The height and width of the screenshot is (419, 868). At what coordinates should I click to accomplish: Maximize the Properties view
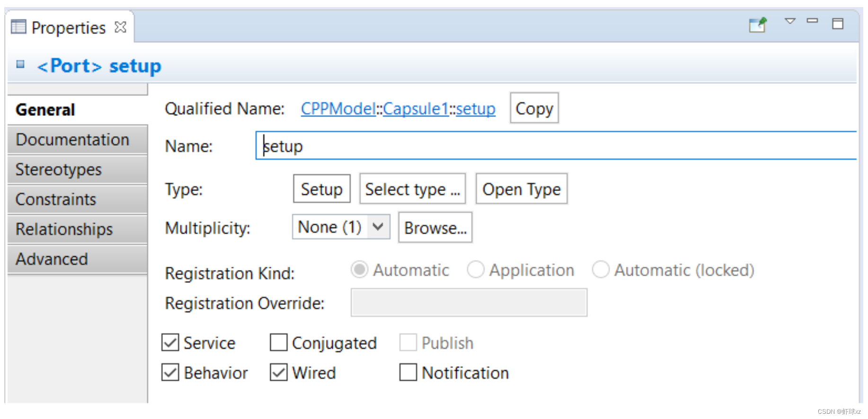point(838,24)
